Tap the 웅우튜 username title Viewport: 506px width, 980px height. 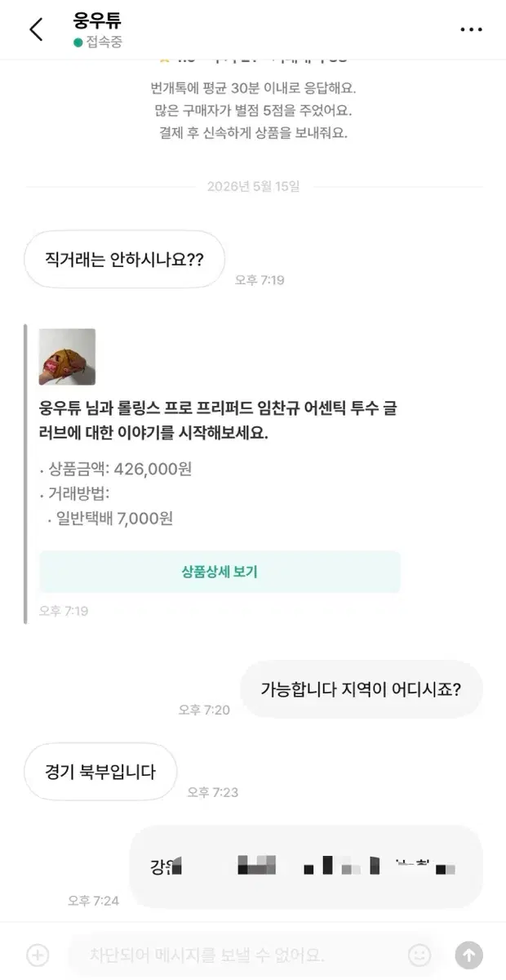pyautogui.click(x=96, y=20)
